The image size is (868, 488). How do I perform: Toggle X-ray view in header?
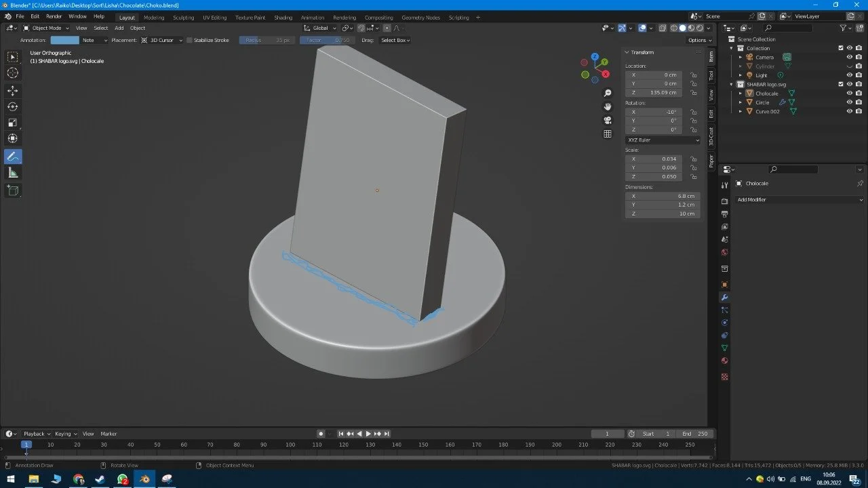click(663, 28)
